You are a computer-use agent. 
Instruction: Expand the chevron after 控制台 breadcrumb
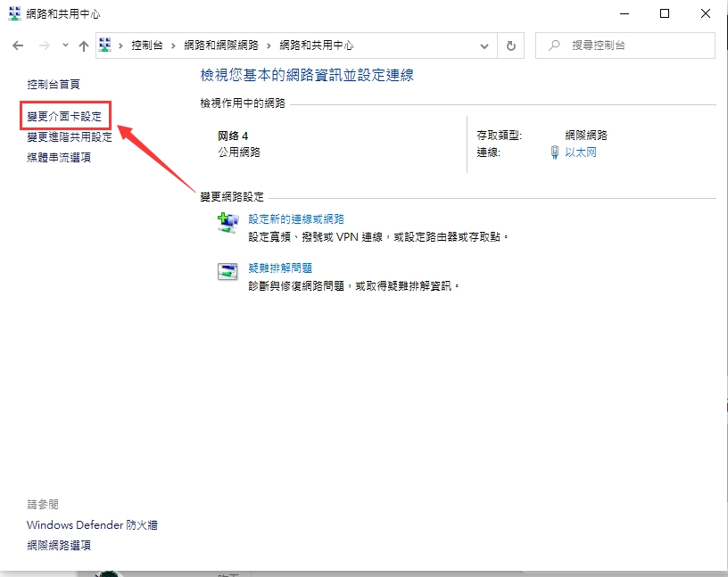coord(171,45)
